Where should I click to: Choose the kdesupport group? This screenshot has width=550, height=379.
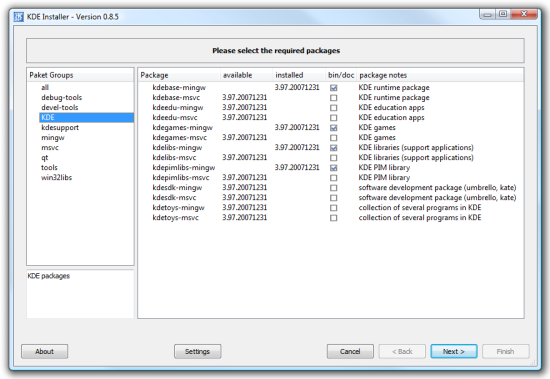click(60, 127)
